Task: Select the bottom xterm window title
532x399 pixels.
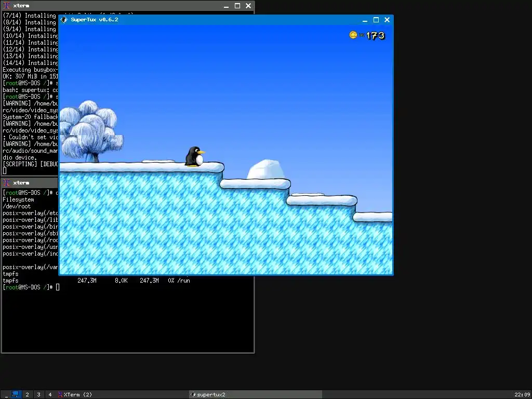Action: (21, 183)
